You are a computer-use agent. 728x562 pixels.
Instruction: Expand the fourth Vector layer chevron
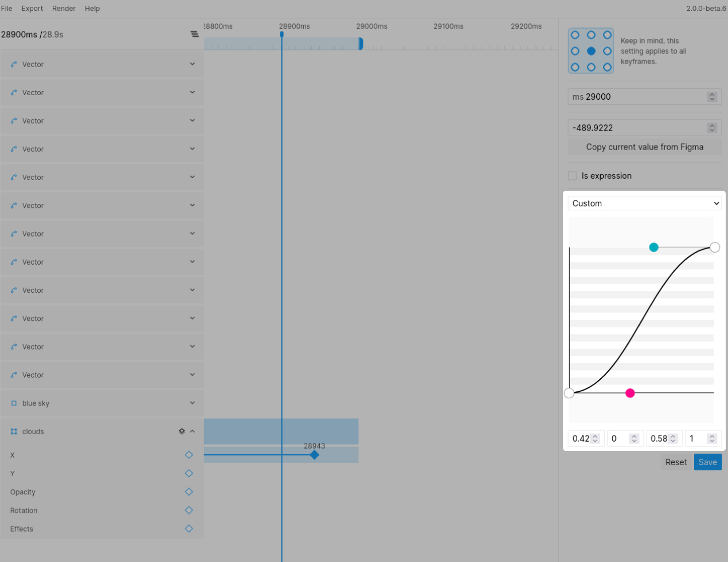[193, 149]
